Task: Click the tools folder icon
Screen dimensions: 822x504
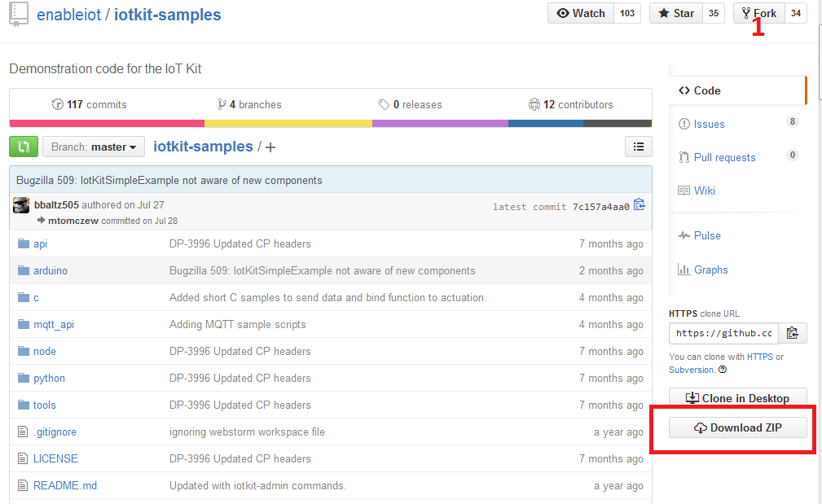Action: point(24,405)
